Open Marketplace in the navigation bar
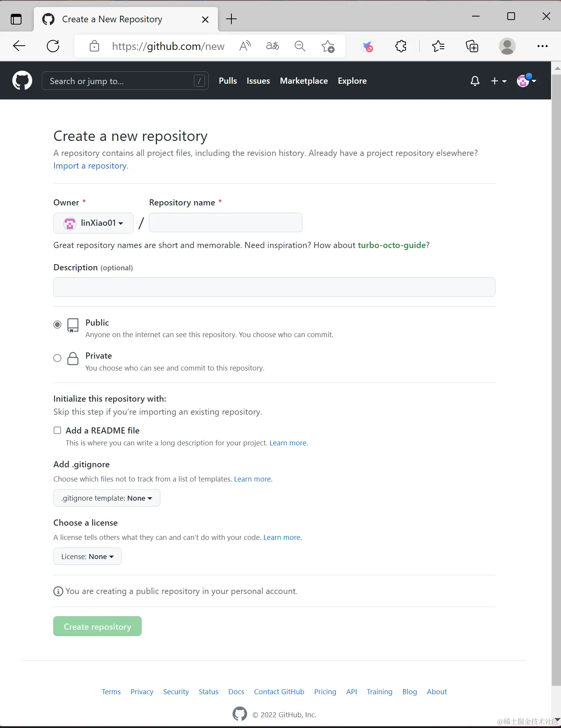 [304, 81]
